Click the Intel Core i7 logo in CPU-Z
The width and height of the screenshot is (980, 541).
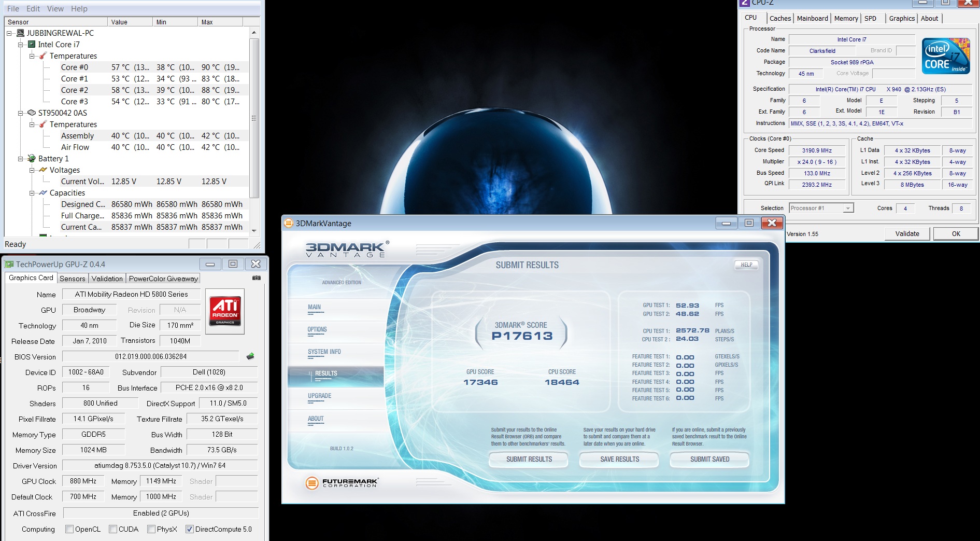(946, 56)
